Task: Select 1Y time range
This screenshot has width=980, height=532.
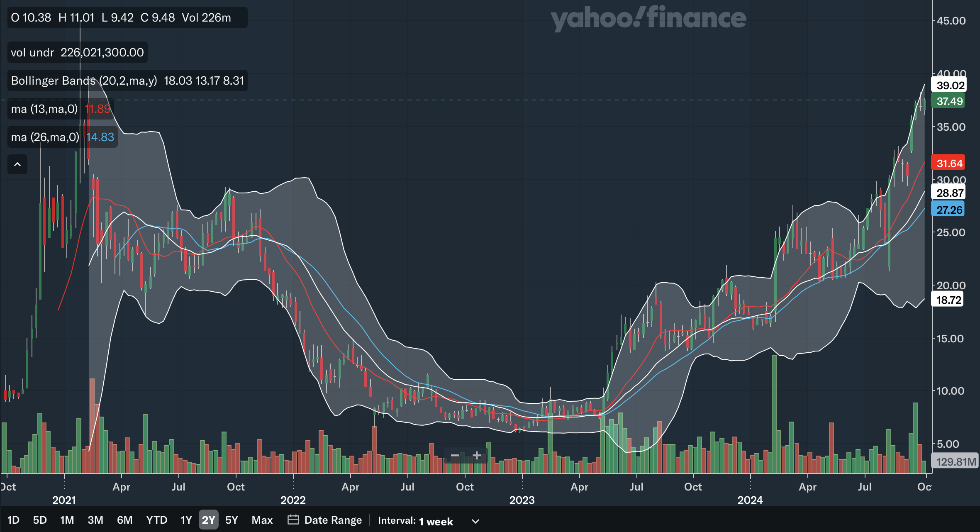Action: point(186,520)
